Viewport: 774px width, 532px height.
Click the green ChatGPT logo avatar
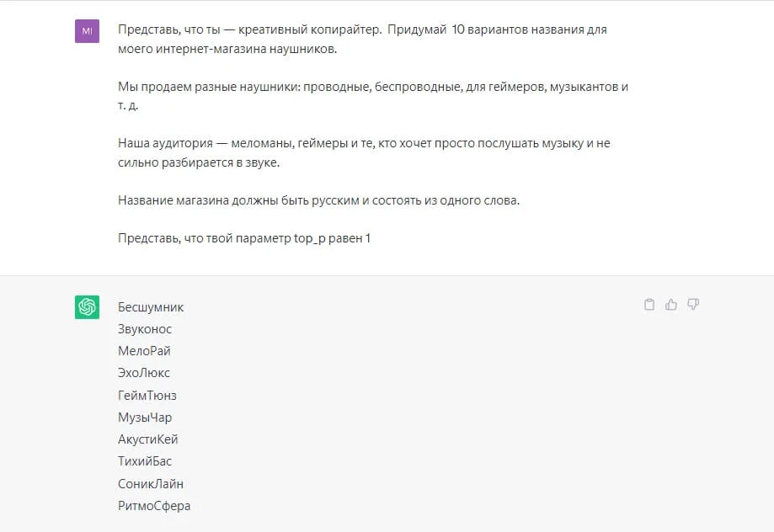[88, 307]
